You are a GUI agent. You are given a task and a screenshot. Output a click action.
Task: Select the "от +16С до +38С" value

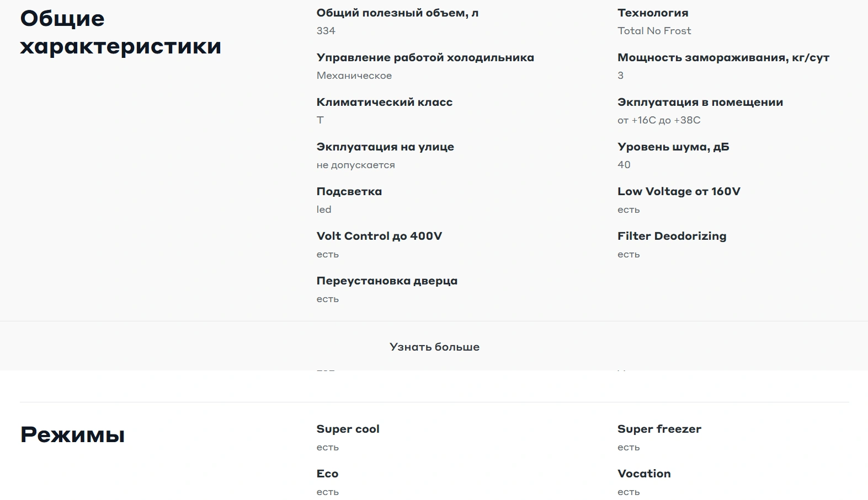[659, 120]
